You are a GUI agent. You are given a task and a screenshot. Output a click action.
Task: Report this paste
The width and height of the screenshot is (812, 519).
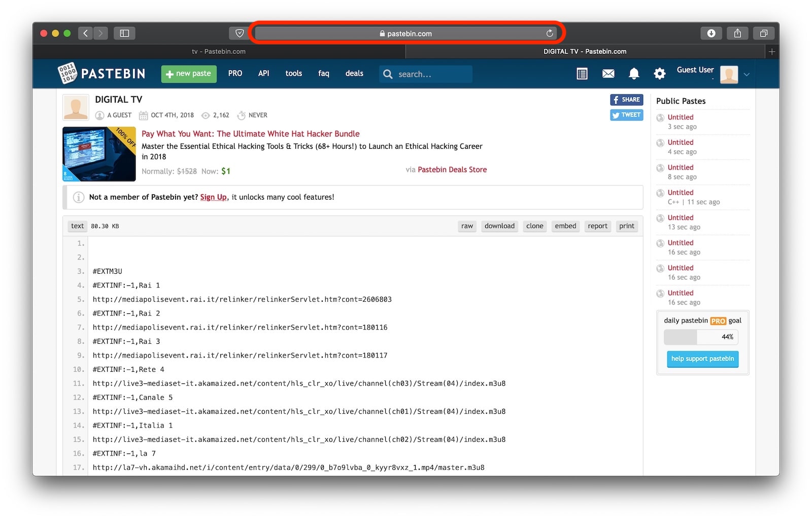pos(597,226)
